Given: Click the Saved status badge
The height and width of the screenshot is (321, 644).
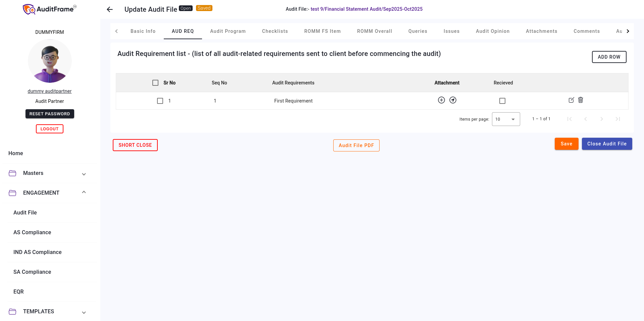Looking at the screenshot, I should coord(204,8).
